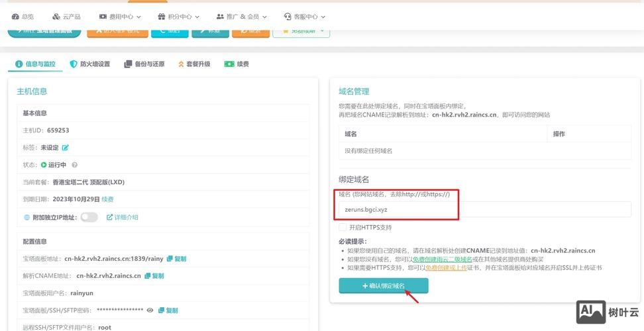Click the plan text 香港宝塔二代 顶配版(LXD)
The height and width of the screenshot is (331, 644).
(89, 182)
